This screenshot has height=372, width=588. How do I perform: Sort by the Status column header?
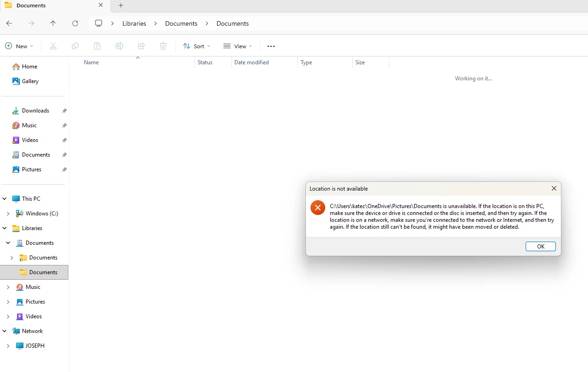click(x=205, y=62)
